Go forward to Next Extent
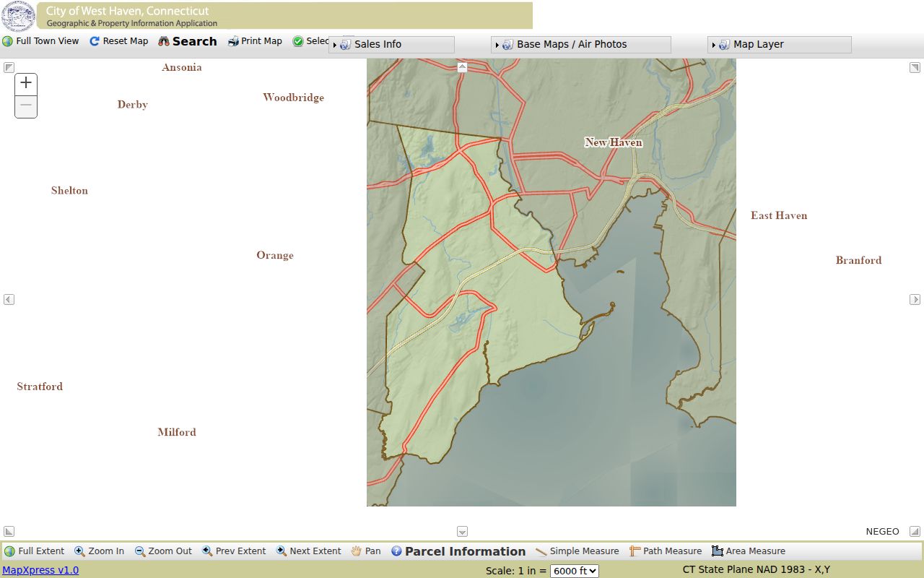 coord(308,551)
